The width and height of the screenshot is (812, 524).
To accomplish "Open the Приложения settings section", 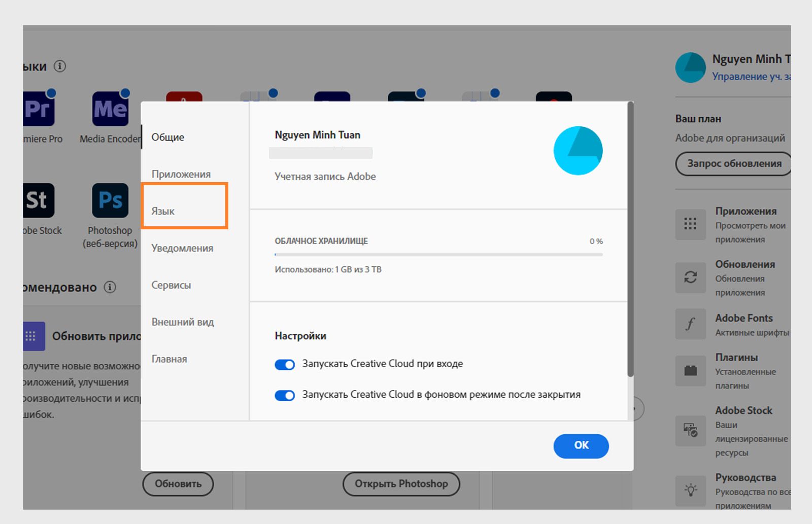I will [181, 174].
